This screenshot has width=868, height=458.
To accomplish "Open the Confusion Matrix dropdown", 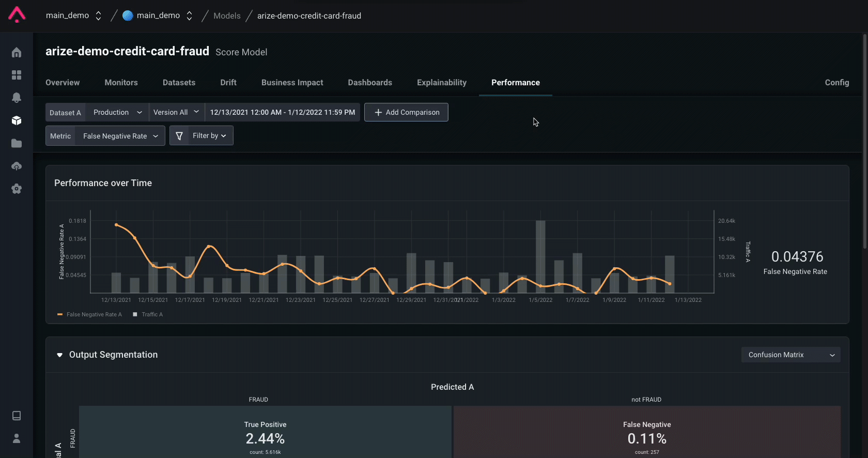I will [x=791, y=355].
